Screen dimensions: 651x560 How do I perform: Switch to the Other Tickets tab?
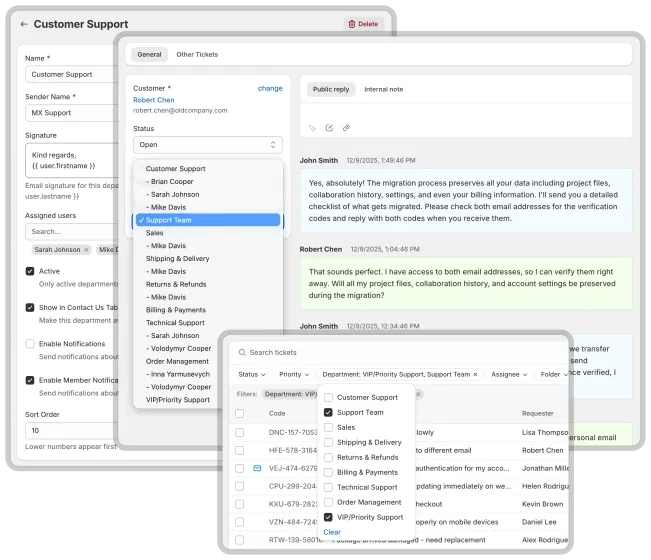(197, 54)
